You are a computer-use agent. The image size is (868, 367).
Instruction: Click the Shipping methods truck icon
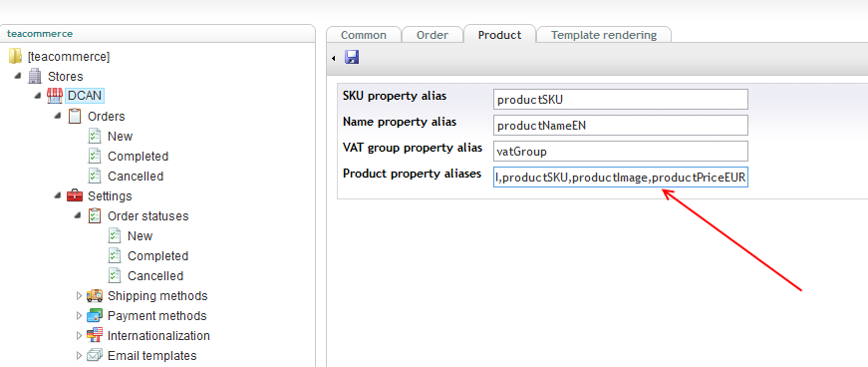[x=95, y=295]
